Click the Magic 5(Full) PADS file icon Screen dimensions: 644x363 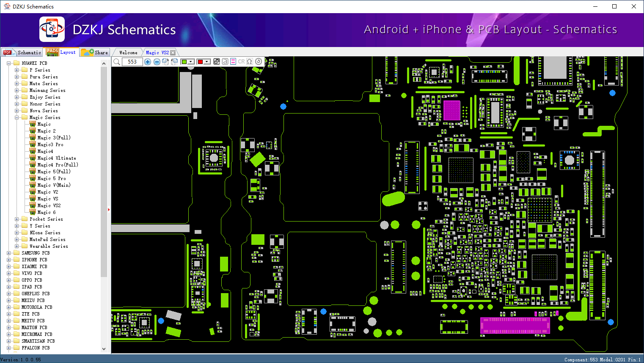pos(33,171)
